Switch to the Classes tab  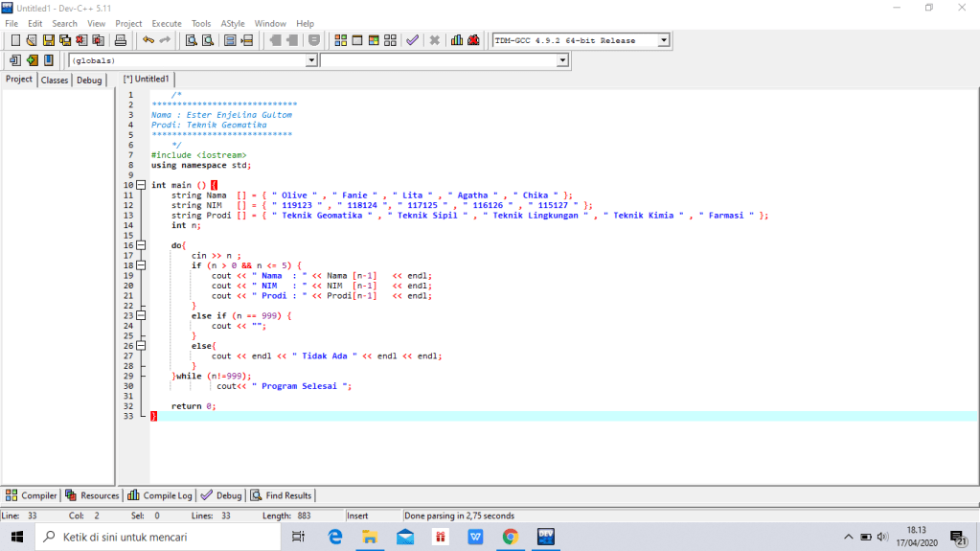pos(55,80)
